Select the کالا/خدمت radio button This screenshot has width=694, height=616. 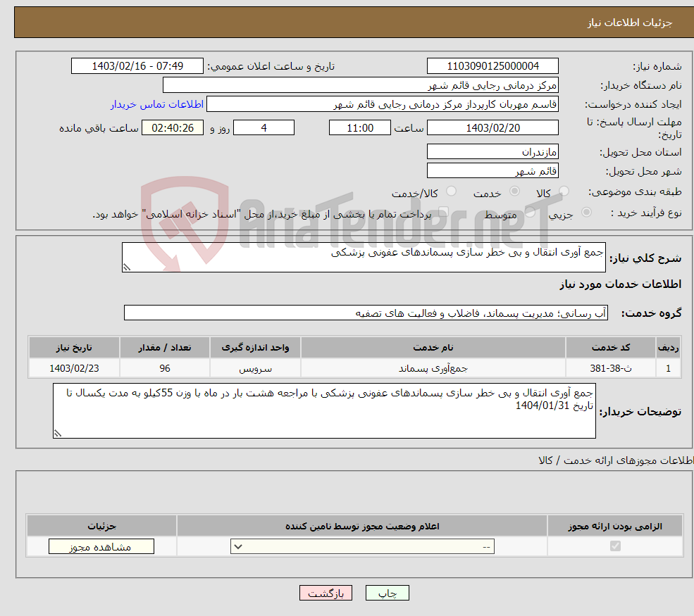point(451,191)
